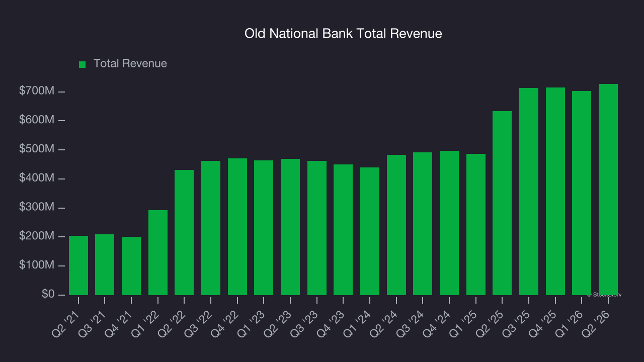Click the Q2 '26 revenue bar
The image size is (644, 362).
click(608, 190)
